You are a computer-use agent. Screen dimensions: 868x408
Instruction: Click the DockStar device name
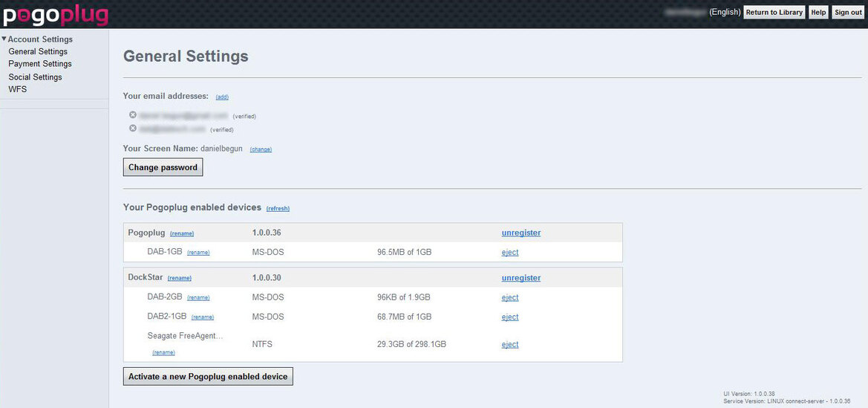(146, 277)
